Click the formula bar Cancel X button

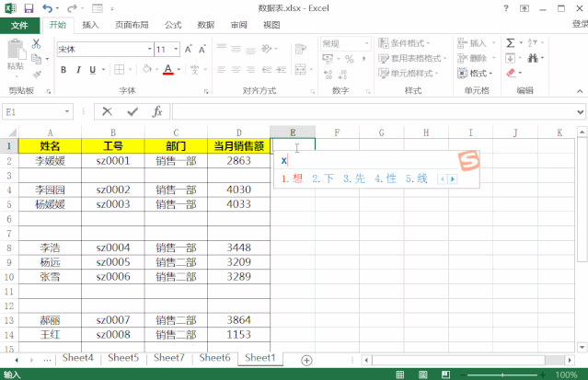pyautogui.click(x=108, y=111)
